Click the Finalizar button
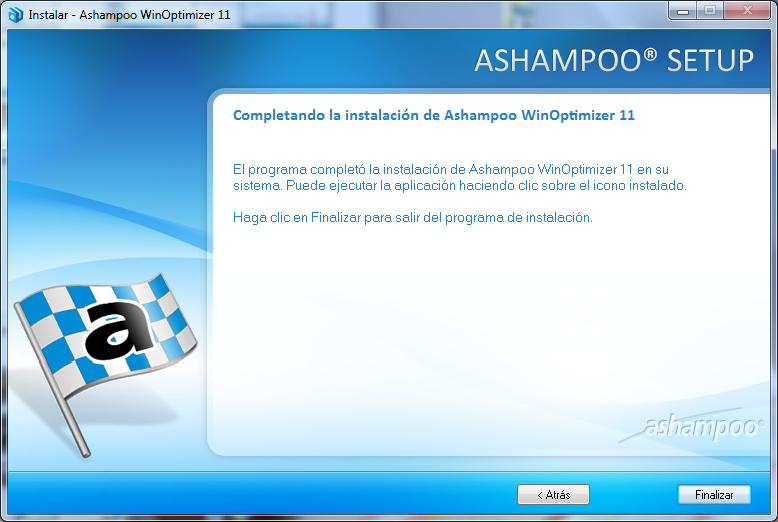Viewport: 778px width, 522px height. click(x=714, y=494)
